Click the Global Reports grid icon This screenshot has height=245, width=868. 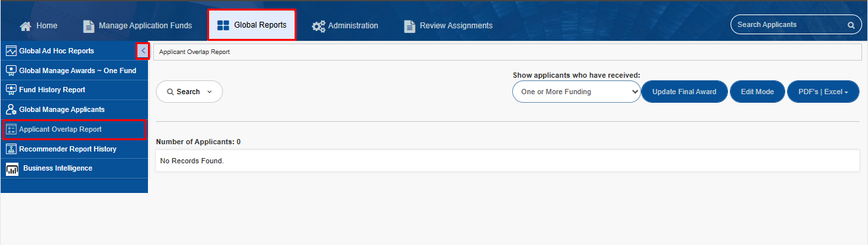[x=223, y=26]
